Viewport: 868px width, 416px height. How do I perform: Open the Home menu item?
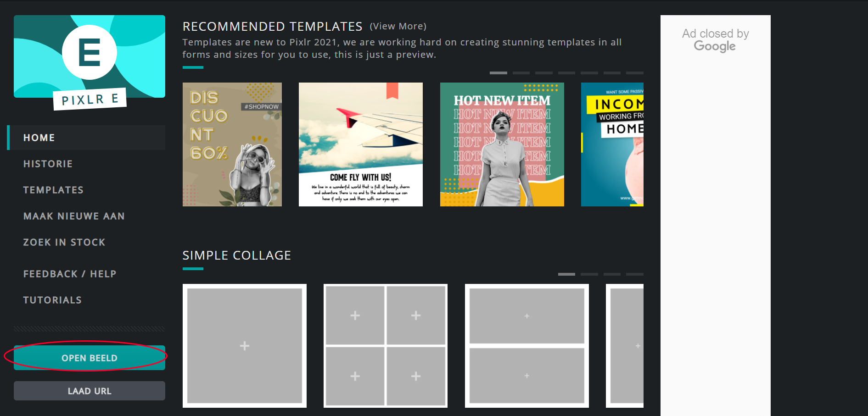[39, 138]
